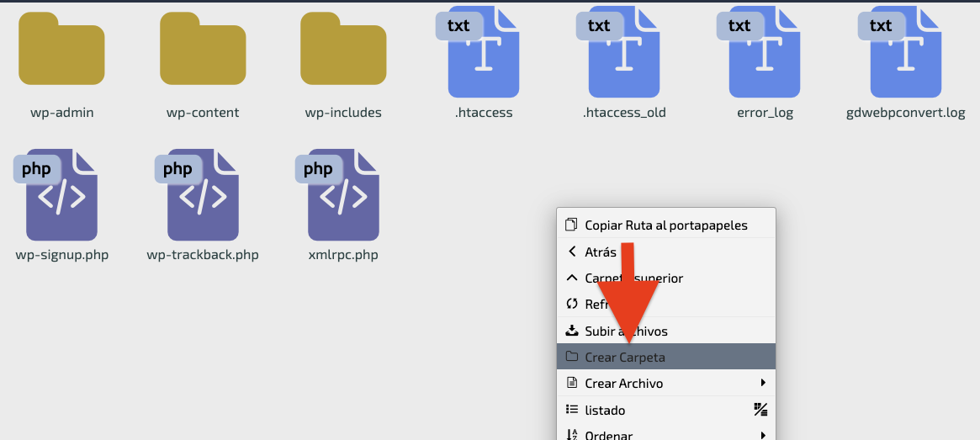
Task: Choose Copiar Ruta al portapapeles
Action: tap(666, 225)
